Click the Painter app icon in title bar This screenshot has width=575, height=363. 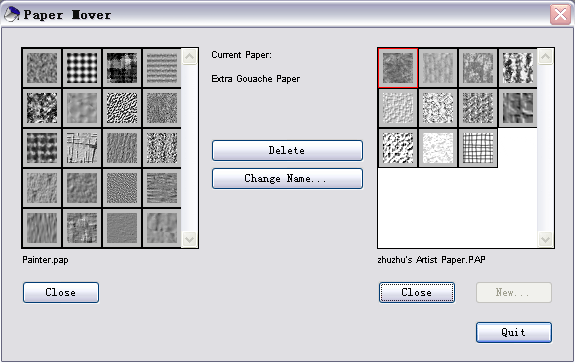(11, 15)
